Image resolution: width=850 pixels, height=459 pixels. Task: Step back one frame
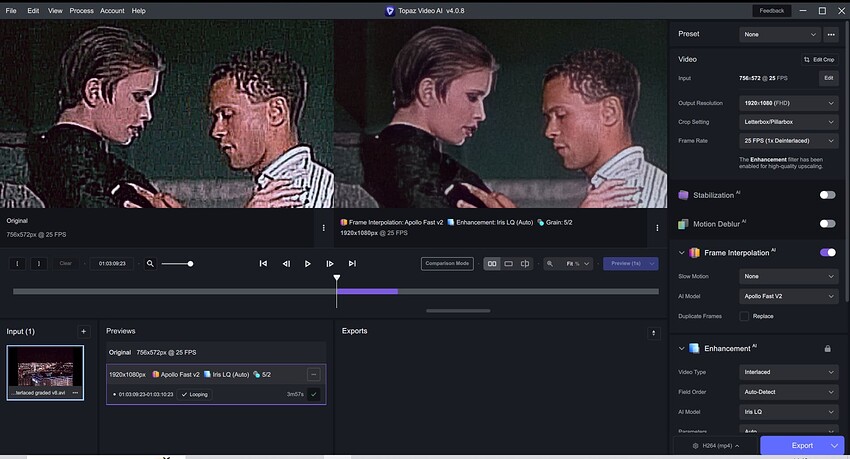286,263
